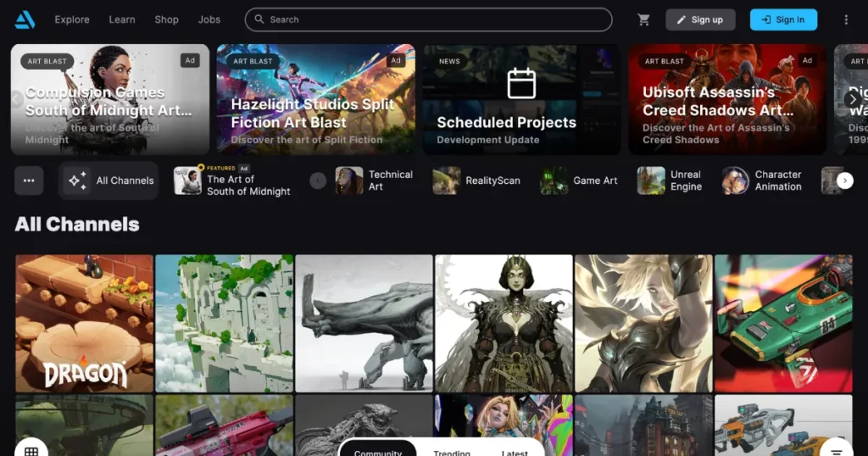Open the three-dot options menu in the top-right corner
The height and width of the screenshot is (456, 868).
[846, 20]
